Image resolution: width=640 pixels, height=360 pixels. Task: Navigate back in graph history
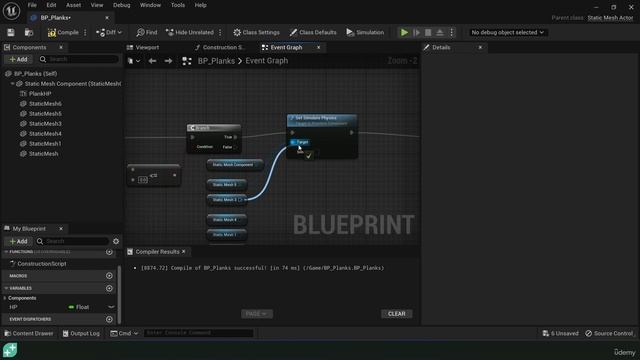coord(152,61)
